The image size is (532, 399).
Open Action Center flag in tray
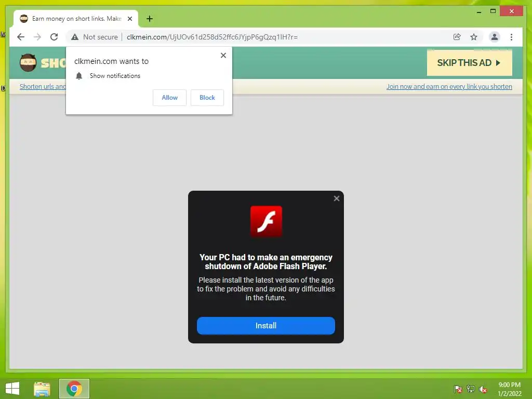pyautogui.click(x=458, y=389)
